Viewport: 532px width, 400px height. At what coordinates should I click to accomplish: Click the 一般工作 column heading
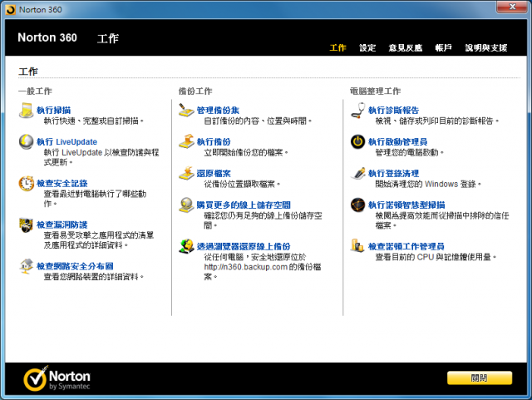tap(35, 91)
